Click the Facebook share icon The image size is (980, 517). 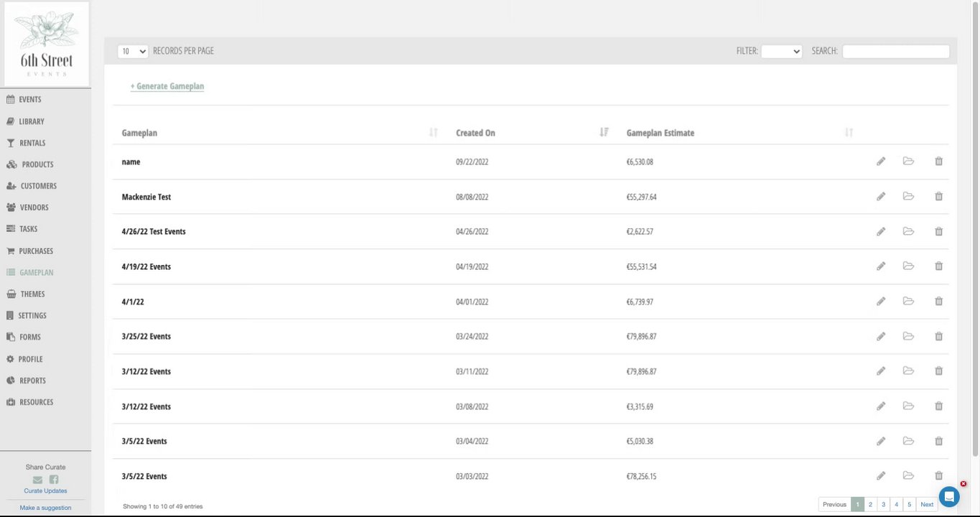tap(54, 480)
